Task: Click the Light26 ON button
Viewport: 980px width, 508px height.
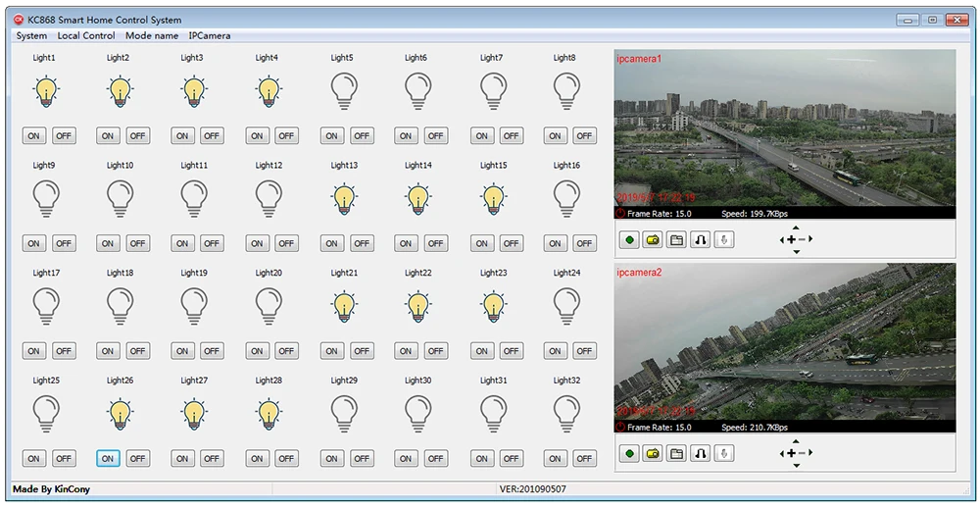Action: tap(108, 459)
